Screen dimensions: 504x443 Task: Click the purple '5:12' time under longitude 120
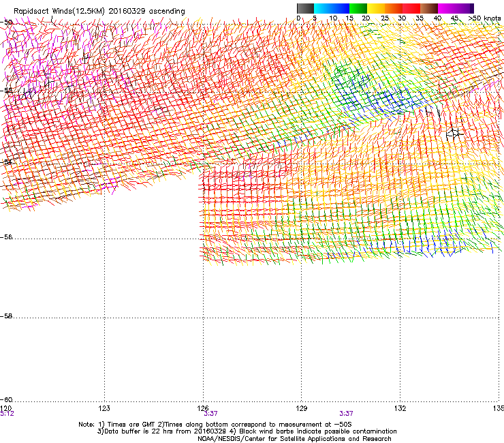tap(7, 414)
